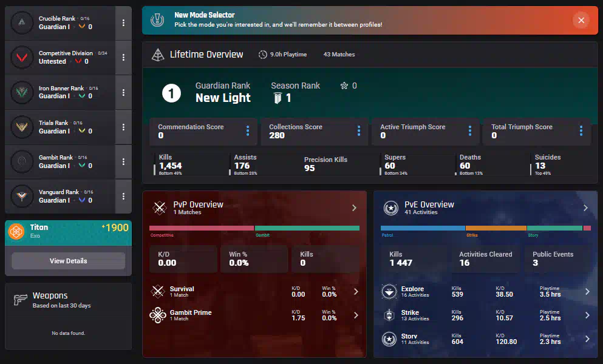Click the 43 Matches label

coord(339,55)
